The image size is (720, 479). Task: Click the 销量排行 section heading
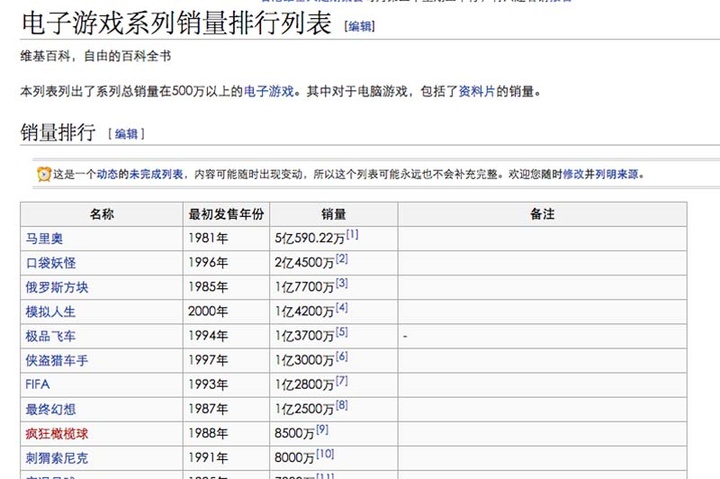58,133
